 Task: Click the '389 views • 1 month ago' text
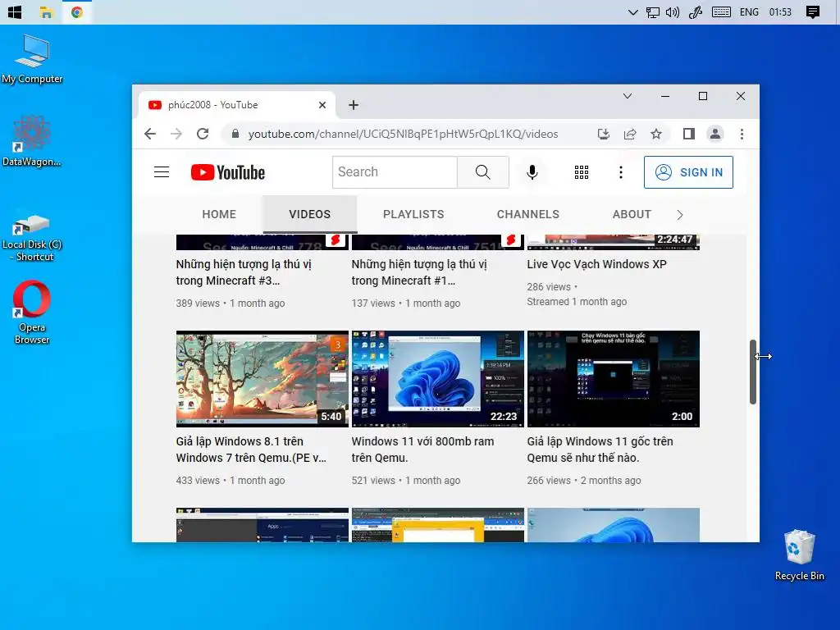(x=231, y=304)
